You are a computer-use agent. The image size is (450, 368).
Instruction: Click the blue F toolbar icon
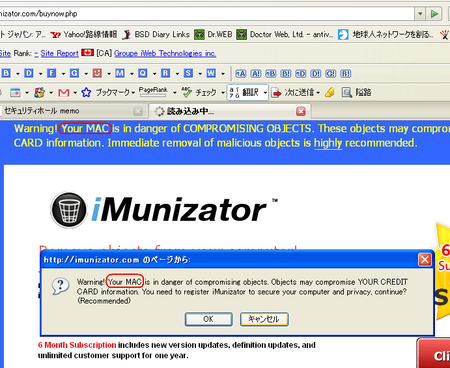tap(51, 73)
